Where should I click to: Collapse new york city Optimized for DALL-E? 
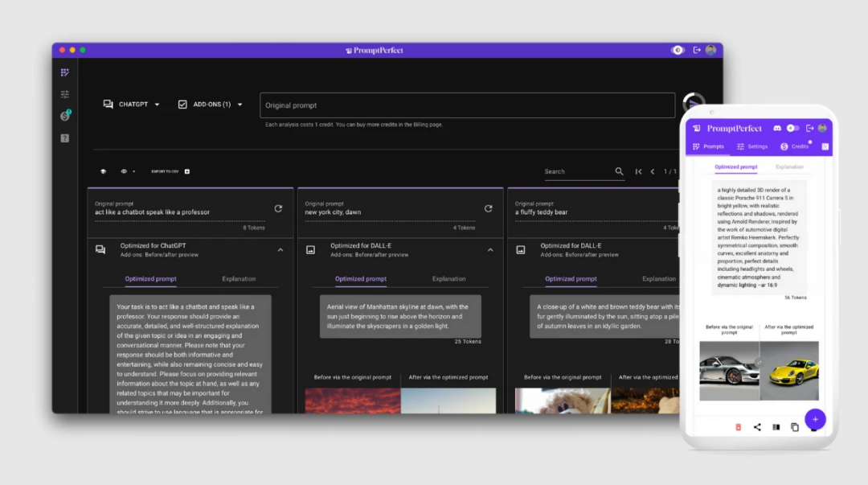pyautogui.click(x=490, y=250)
